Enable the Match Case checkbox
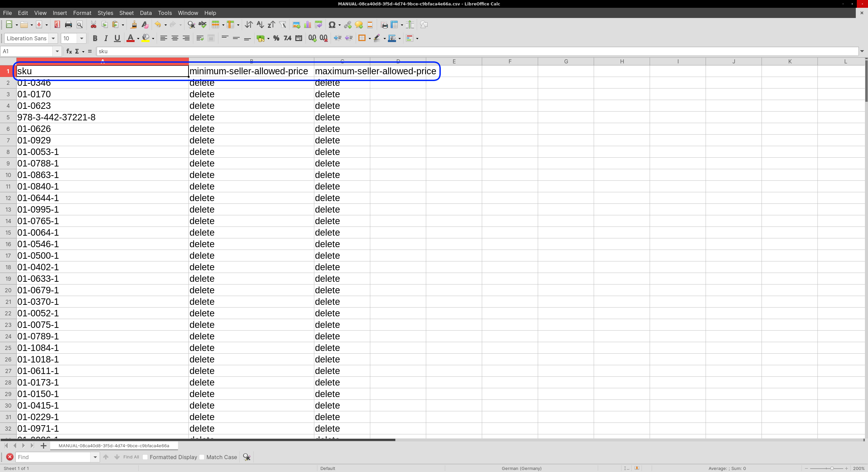Screen dimensions: 868x472 [x=202, y=457]
